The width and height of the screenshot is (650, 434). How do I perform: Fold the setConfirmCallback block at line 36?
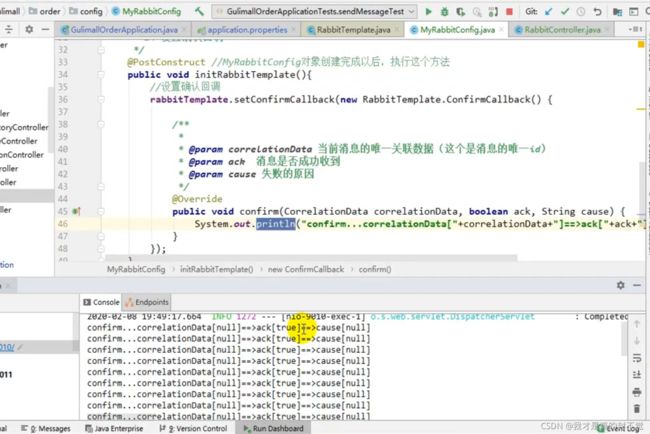click(101, 99)
